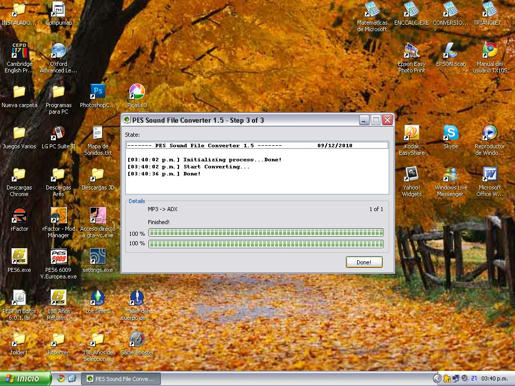Open the LG PC Suite III shortcut
This screenshot has width=515, height=386.
tap(58, 138)
